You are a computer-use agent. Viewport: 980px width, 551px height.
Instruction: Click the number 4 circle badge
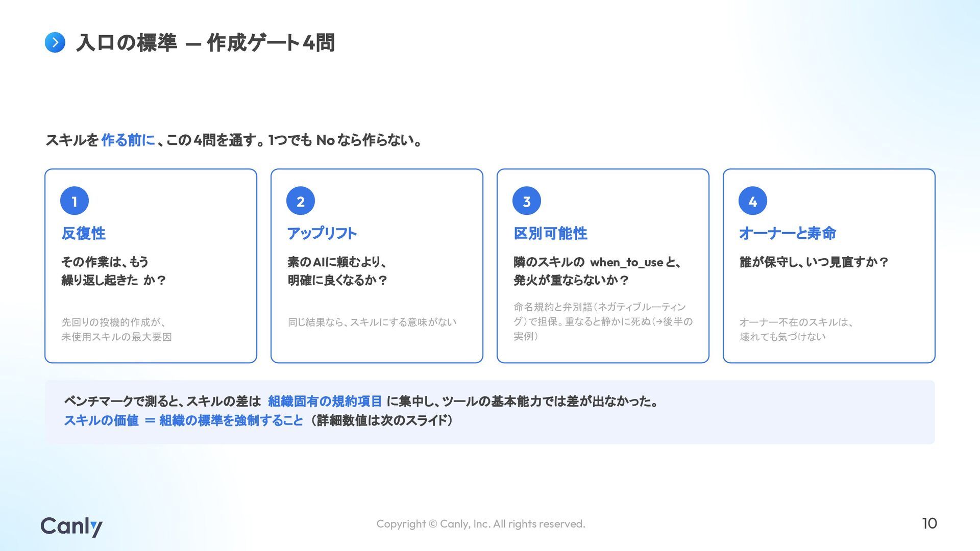point(753,201)
